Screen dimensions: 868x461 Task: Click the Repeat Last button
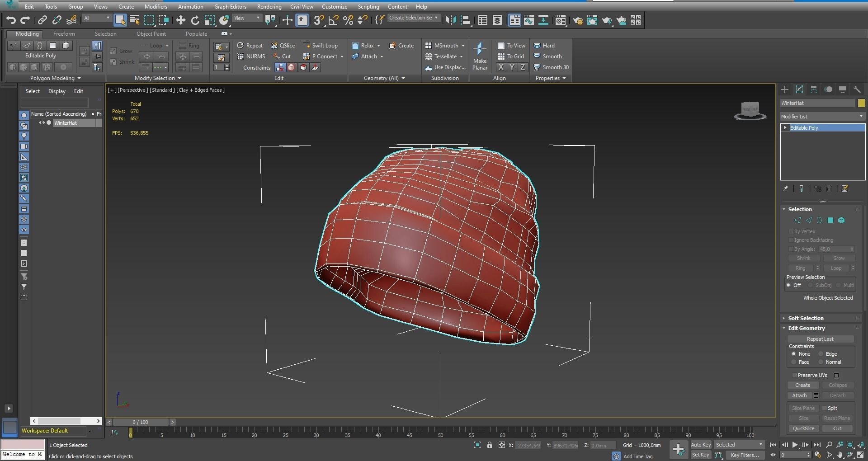point(820,339)
